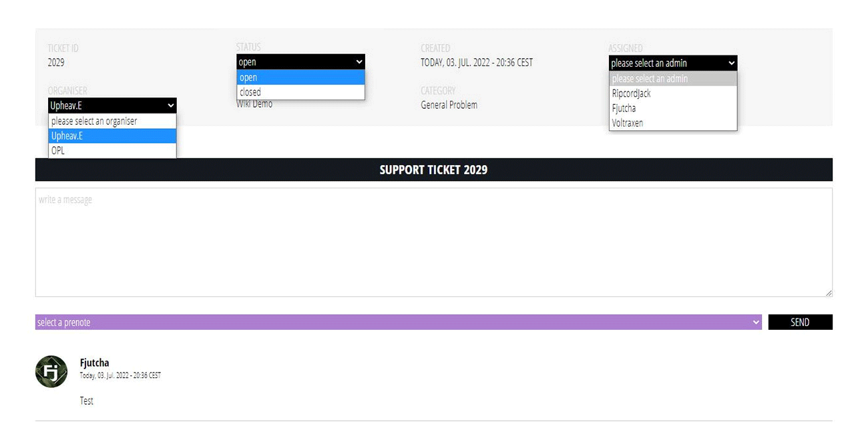868x434 pixels.
Task: Click the ticket ID "2029" value
Action: click(x=56, y=62)
